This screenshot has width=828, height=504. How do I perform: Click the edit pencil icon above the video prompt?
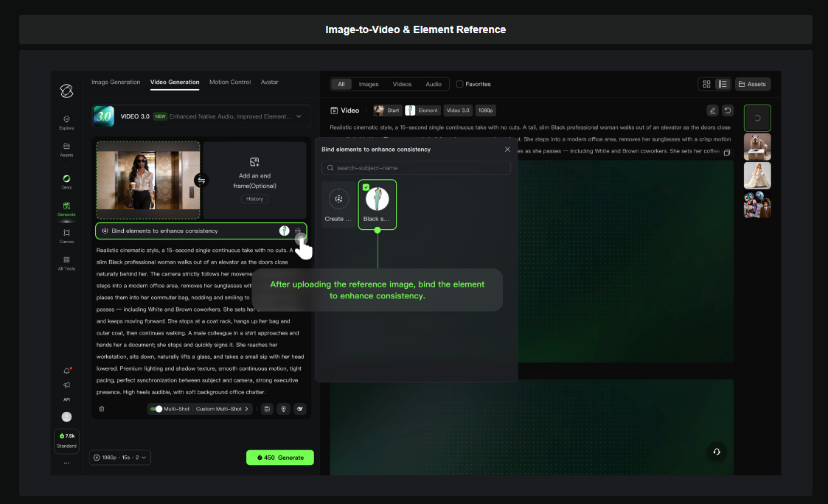pos(712,110)
